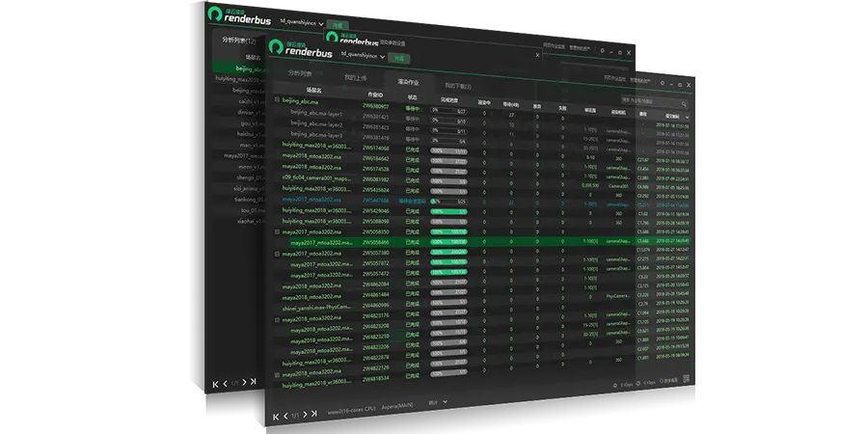Viewport: 868px width, 434px height.
Task: Toggle expander beside maya2018_mtoa3202.ma job 2W4823176
Action: 277,317
